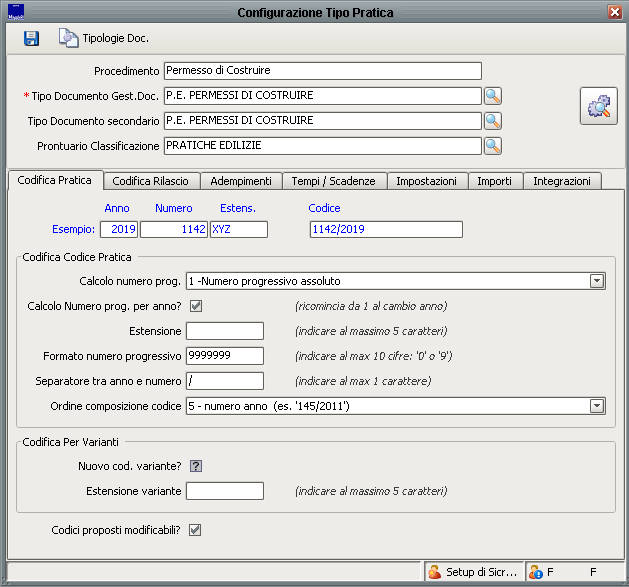Click magnifier next to Tipo Documento secondario
Image resolution: width=629 pixels, height=587 pixels.
(492, 121)
